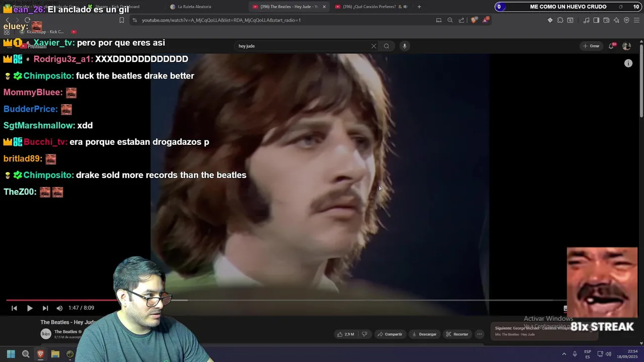Open the Brave Rewards triangle icon
This screenshot has height=362, width=644.
(486, 20)
